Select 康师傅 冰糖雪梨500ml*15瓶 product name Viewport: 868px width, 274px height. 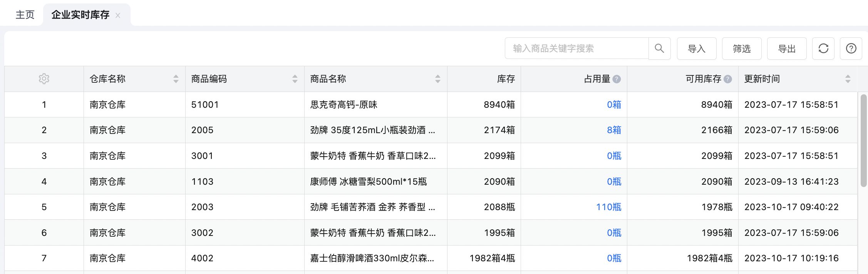pyautogui.click(x=369, y=182)
